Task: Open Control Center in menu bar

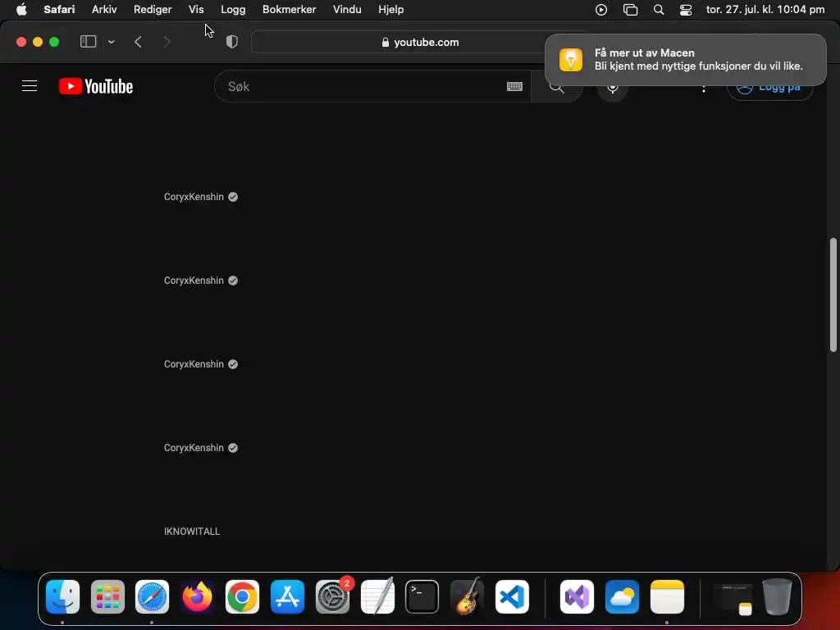Action: [686, 10]
